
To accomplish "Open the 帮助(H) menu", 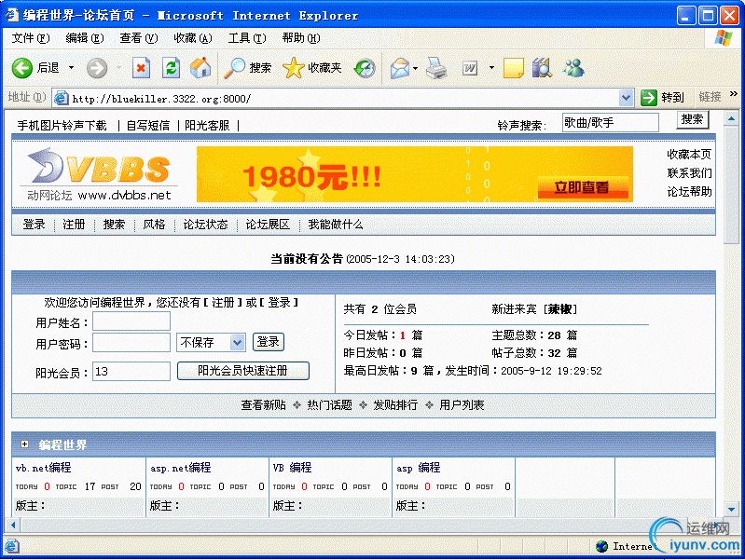I will 301,38.
